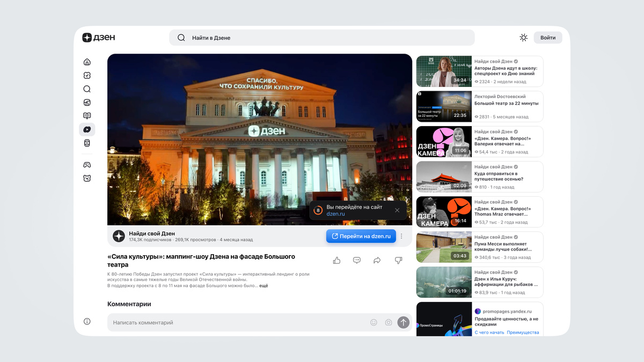644x362 pixels.
Task: Click the Комментарии heading
Action: coord(129,304)
